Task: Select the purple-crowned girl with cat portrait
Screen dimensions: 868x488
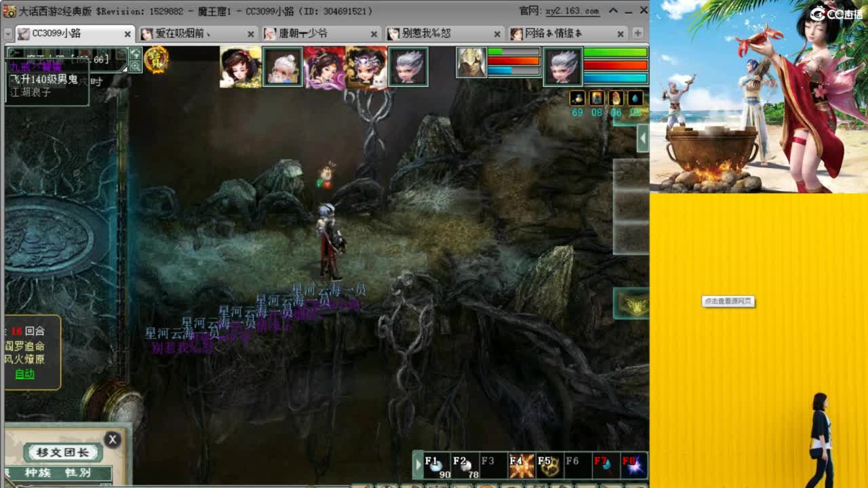Action: (x=366, y=67)
